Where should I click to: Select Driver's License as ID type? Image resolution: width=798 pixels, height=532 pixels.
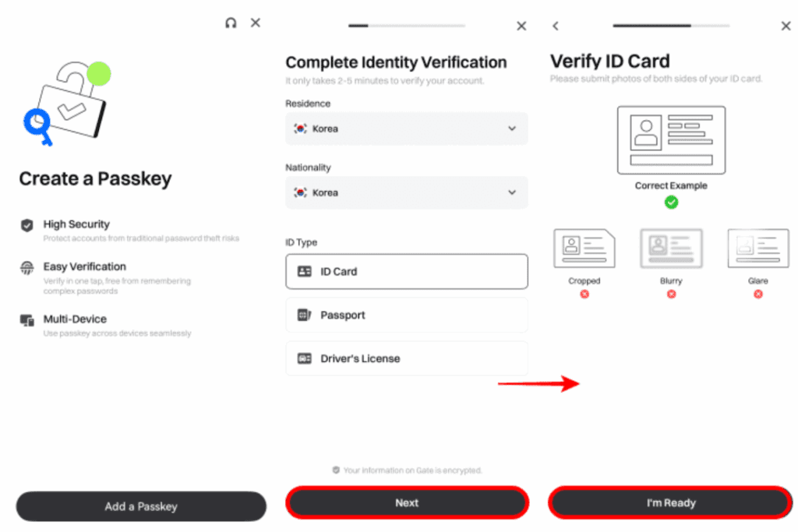pos(406,359)
